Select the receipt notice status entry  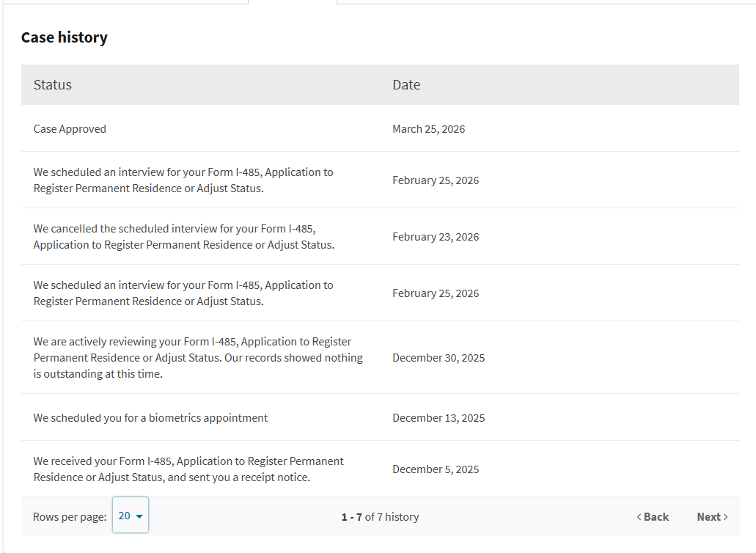coord(188,469)
